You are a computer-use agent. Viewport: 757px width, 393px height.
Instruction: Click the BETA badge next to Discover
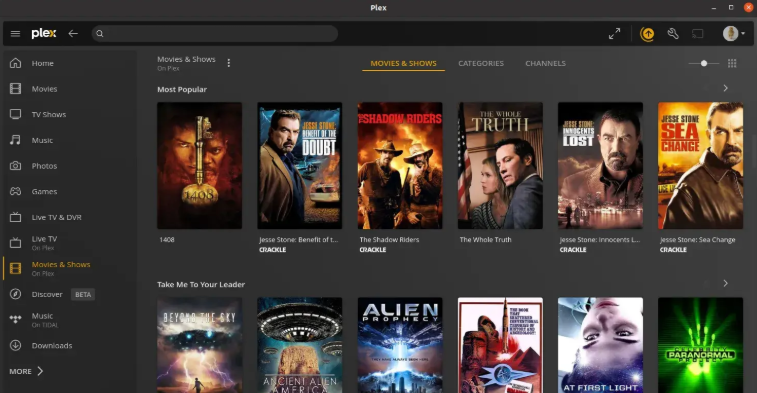(83, 295)
